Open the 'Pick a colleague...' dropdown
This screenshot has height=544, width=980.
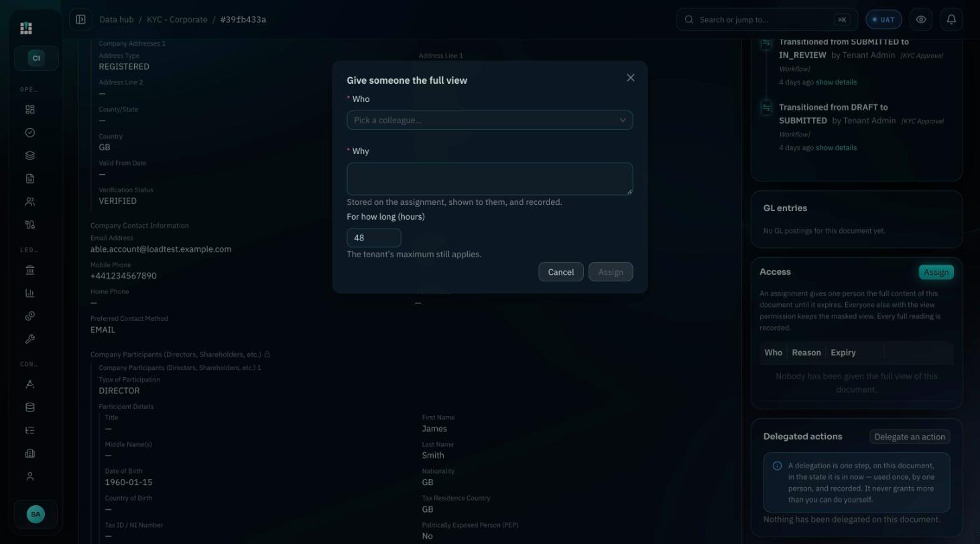(x=489, y=120)
